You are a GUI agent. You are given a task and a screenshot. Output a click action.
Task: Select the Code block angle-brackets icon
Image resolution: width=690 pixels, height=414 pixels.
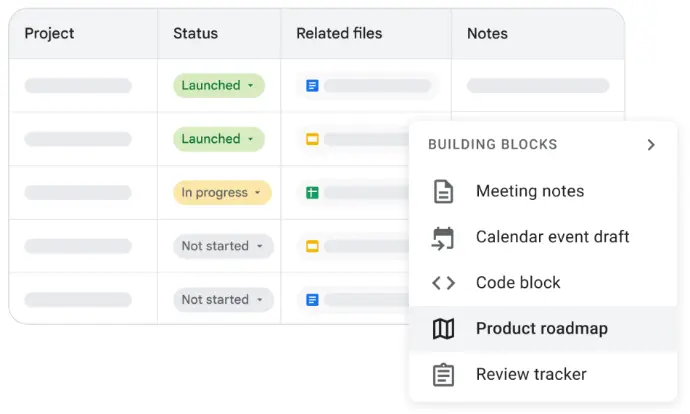[443, 283]
